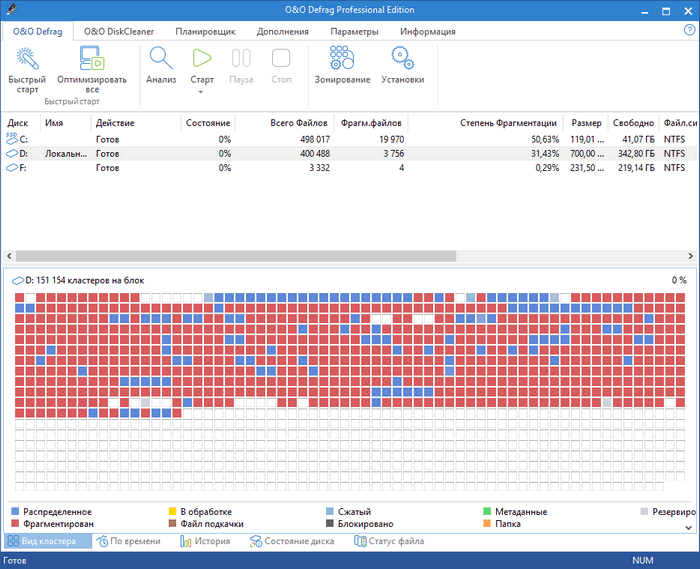Click the NUM status bar indicator
The width and height of the screenshot is (700, 569).
[x=642, y=560]
